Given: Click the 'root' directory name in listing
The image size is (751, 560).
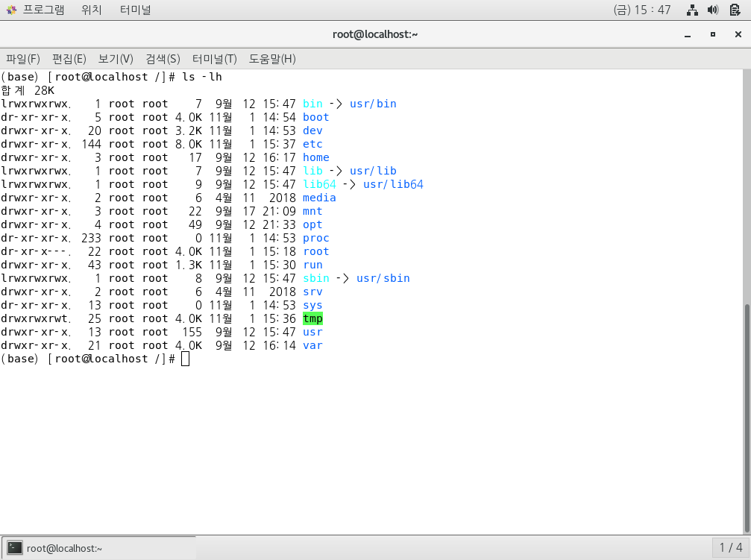Looking at the screenshot, I should click(316, 251).
